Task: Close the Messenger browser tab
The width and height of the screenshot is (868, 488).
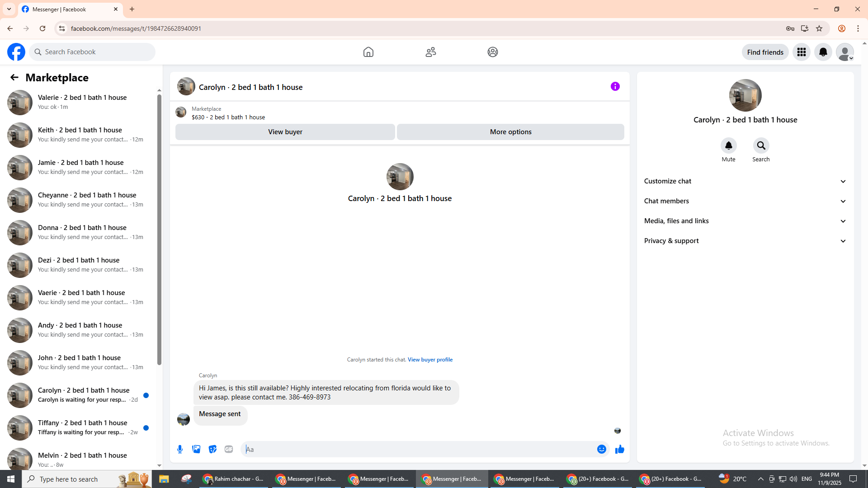Action: coord(116,9)
